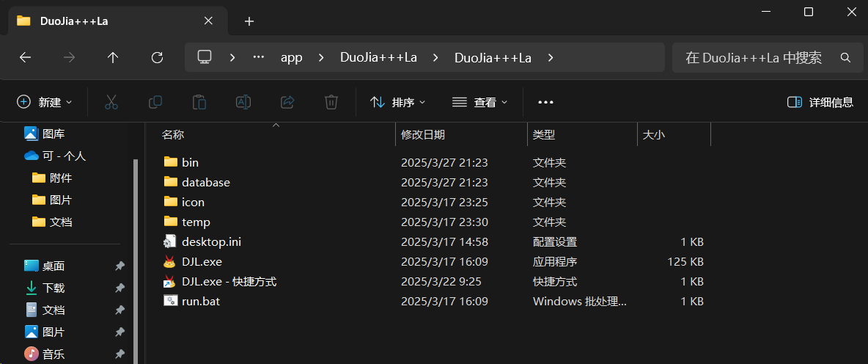Screen dimensions: 868x364
Task: Open the 查看 view dropdown
Action: [480, 102]
